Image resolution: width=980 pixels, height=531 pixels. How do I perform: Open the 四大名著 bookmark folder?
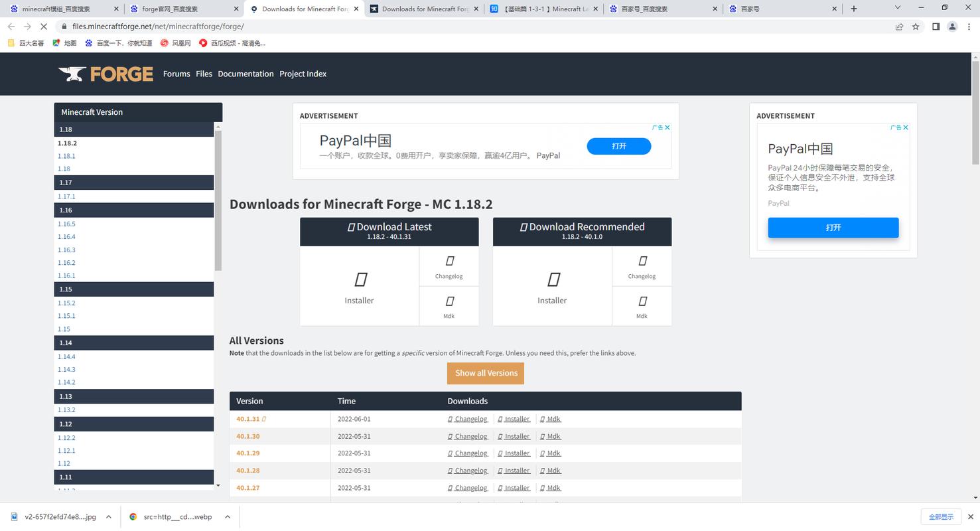(26, 43)
